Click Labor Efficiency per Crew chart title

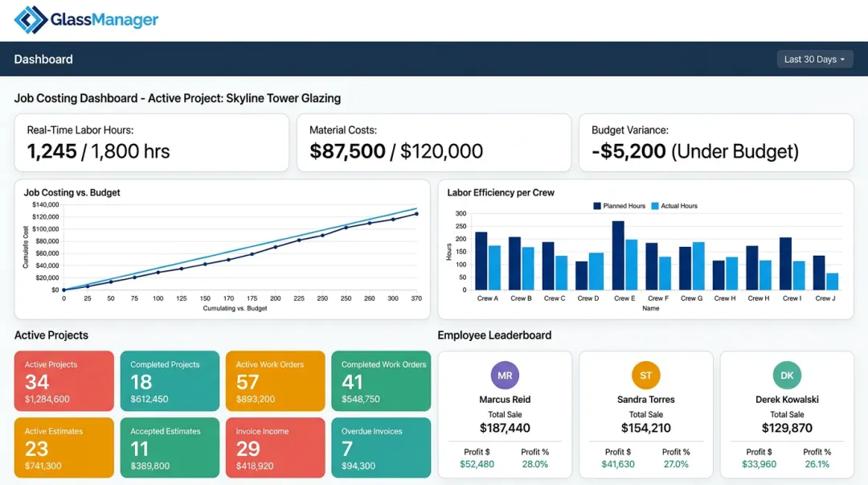[501, 192]
